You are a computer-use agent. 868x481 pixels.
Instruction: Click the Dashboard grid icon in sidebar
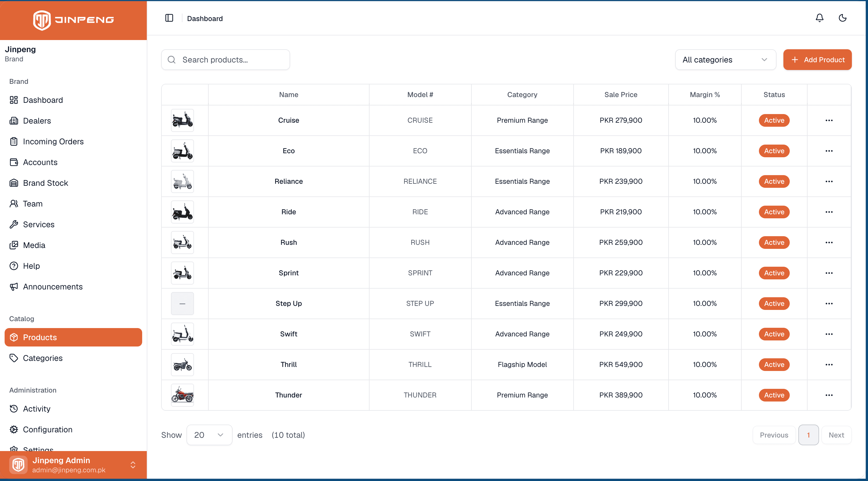tap(14, 100)
